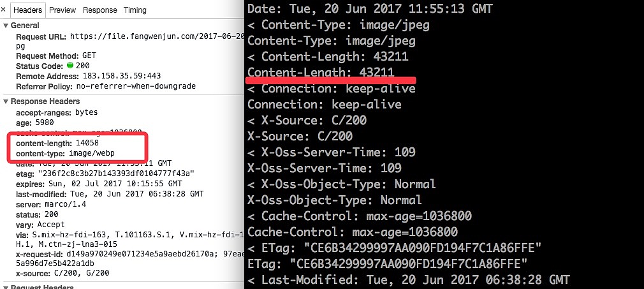The width and height of the screenshot is (644, 289).
Task: Switch to the Timing tab
Action: (135, 10)
